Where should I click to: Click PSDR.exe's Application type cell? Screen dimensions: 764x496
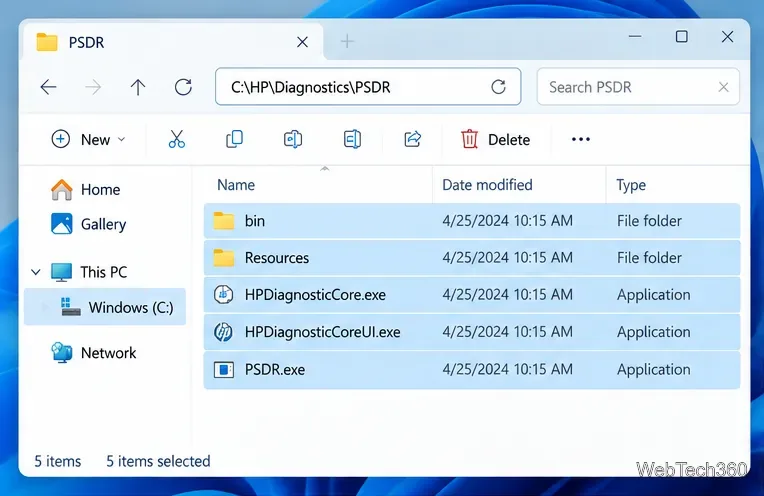point(653,369)
